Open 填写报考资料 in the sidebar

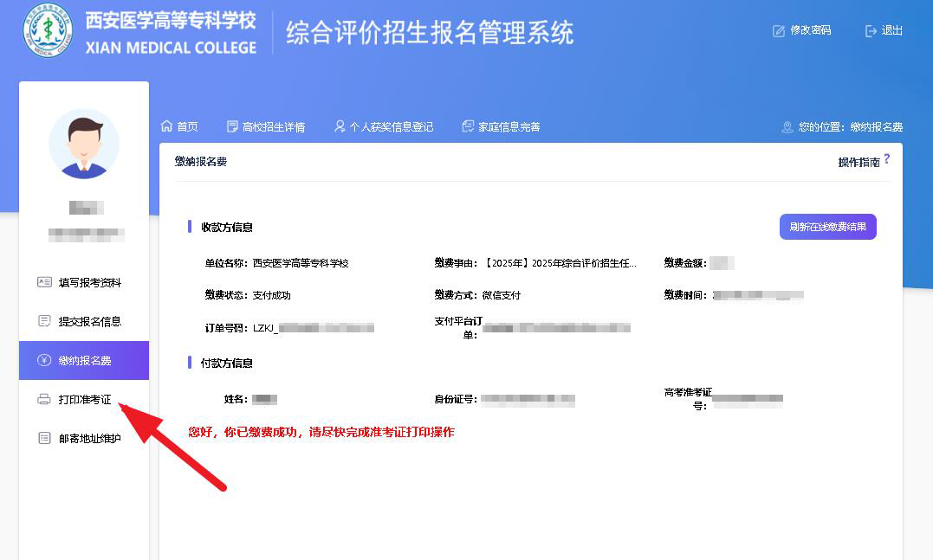pos(90,282)
